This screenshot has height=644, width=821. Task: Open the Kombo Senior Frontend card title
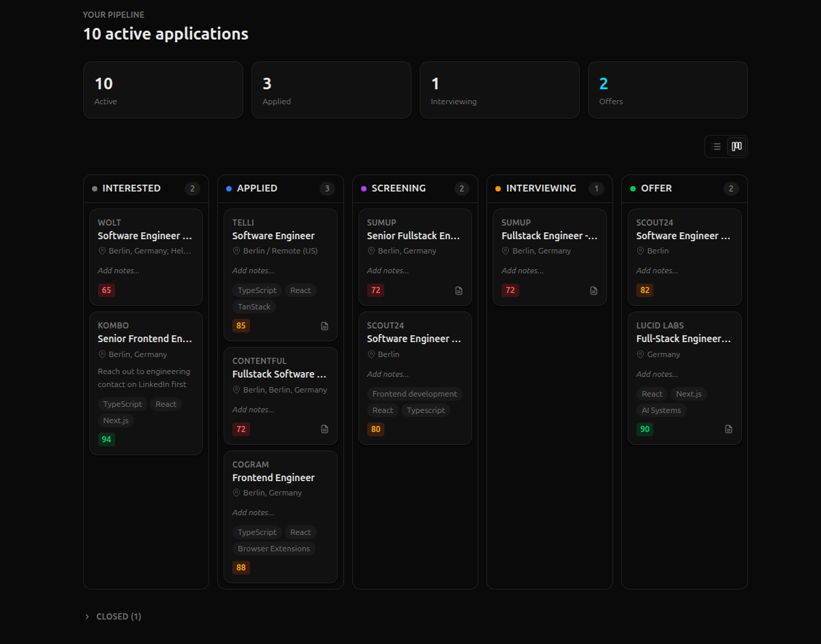[x=144, y=339]
